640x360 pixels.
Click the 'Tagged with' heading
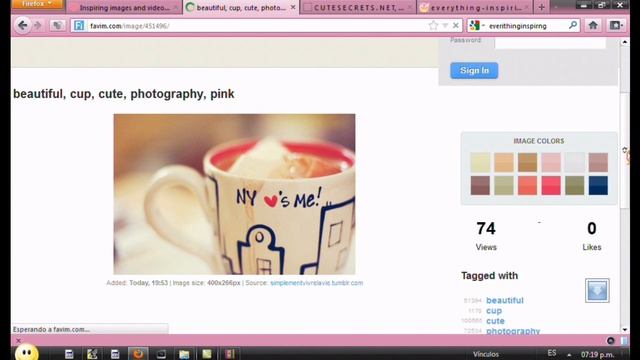coord(489,276)
